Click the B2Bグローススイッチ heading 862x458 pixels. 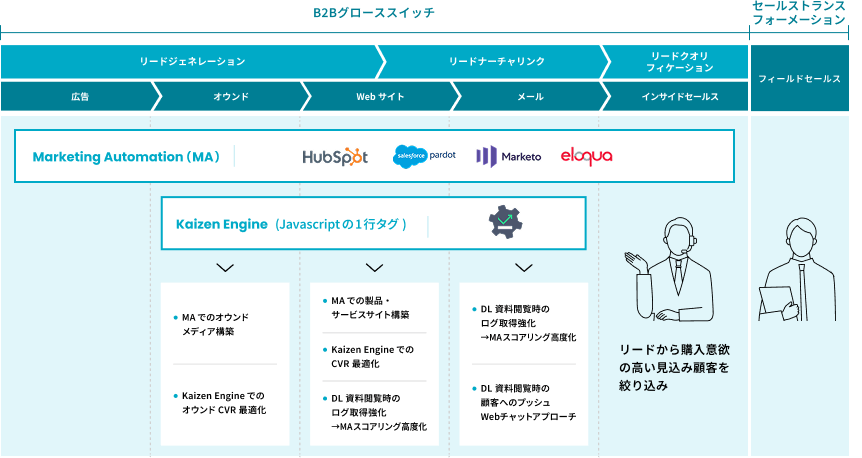coord(374,13)
